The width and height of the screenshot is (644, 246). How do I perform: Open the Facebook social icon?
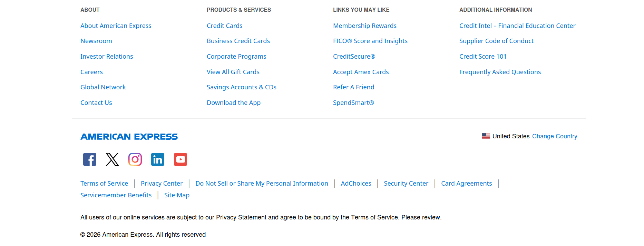pos(90,159)
